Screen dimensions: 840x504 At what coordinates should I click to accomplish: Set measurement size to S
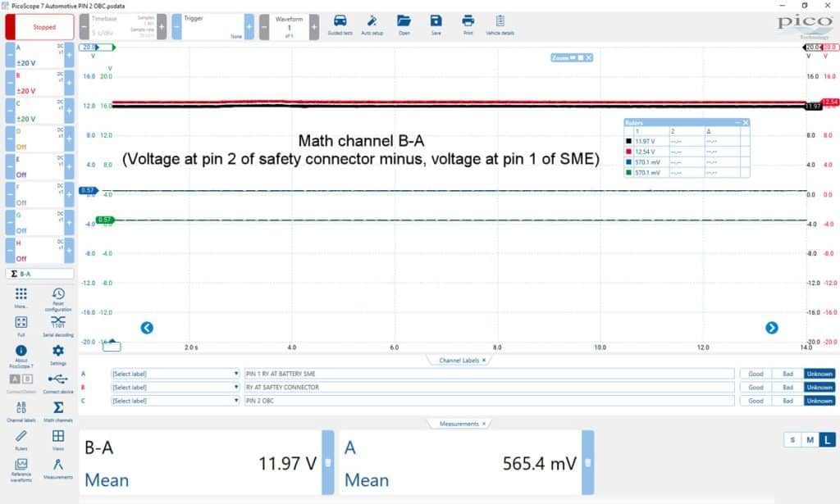pyautogui.click(x=792, y=440)
